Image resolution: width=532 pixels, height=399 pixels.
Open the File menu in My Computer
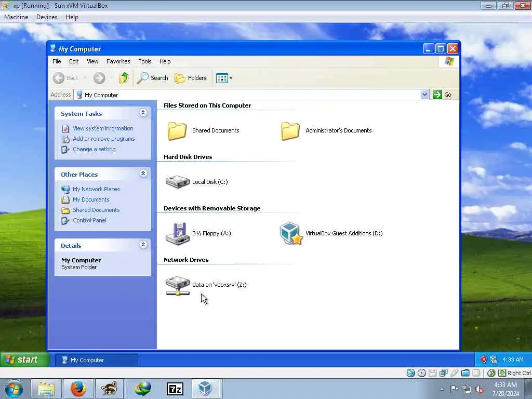(x=57, y=61)
